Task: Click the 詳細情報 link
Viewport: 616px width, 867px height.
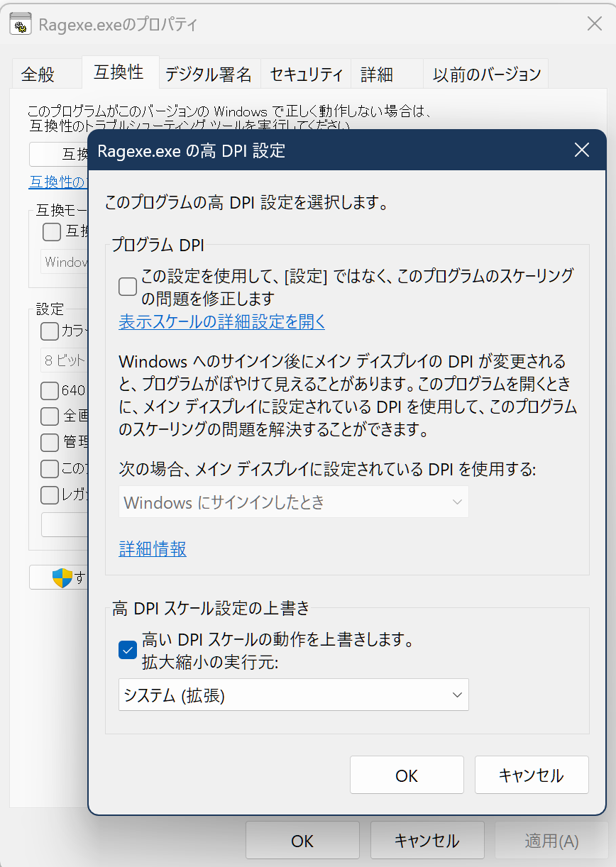Action: tap(153, 548)
